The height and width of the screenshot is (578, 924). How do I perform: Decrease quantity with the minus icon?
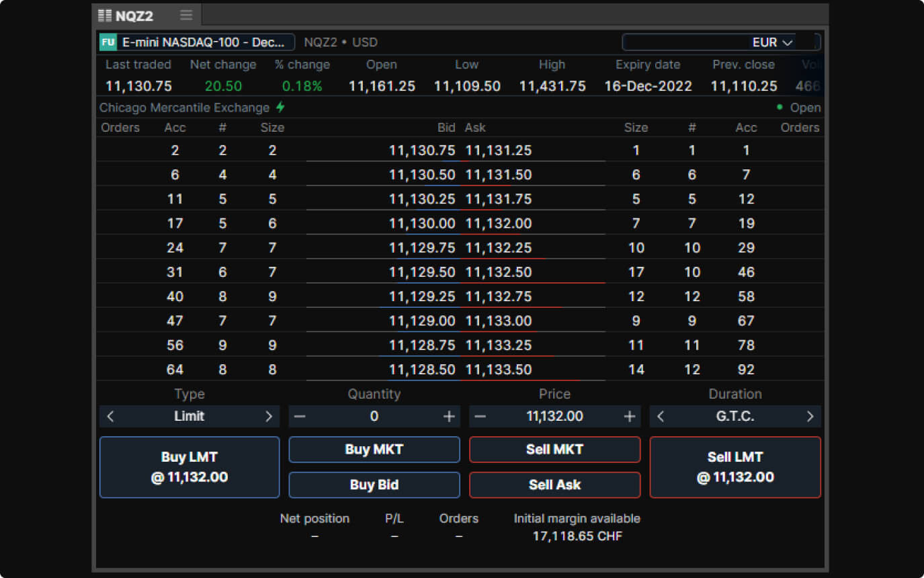[300, 417]
